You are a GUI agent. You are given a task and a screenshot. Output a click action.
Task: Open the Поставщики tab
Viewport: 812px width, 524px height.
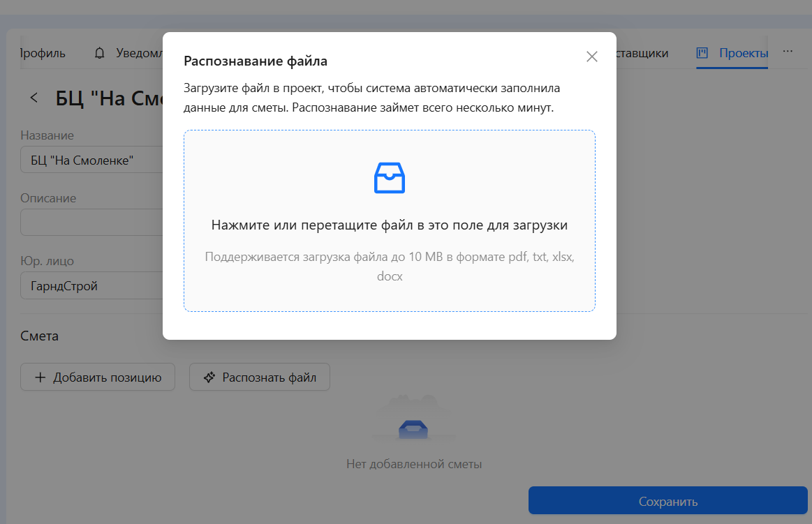[x=642, y=53]
